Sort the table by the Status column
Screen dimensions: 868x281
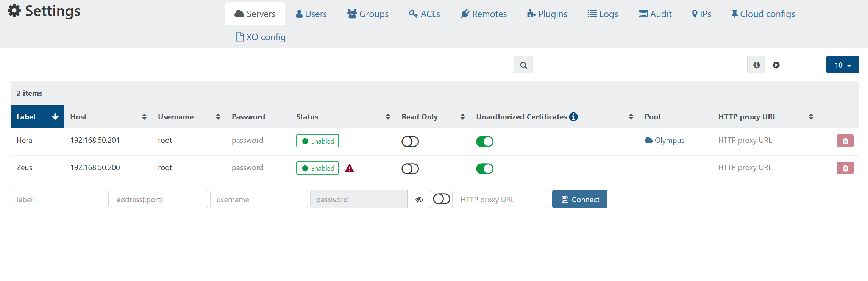pos(343,117)
